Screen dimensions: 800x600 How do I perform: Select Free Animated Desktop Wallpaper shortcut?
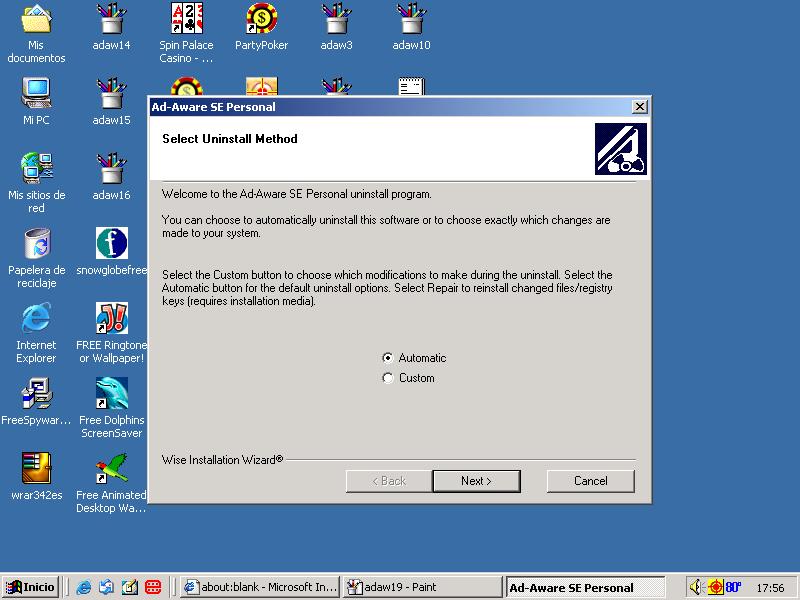[111, 483]
